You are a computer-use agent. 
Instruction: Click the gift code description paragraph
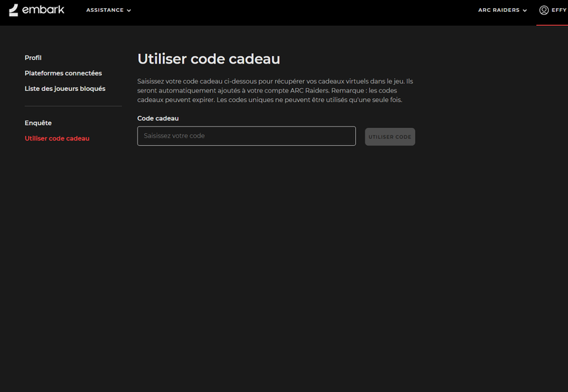point(275,90)
